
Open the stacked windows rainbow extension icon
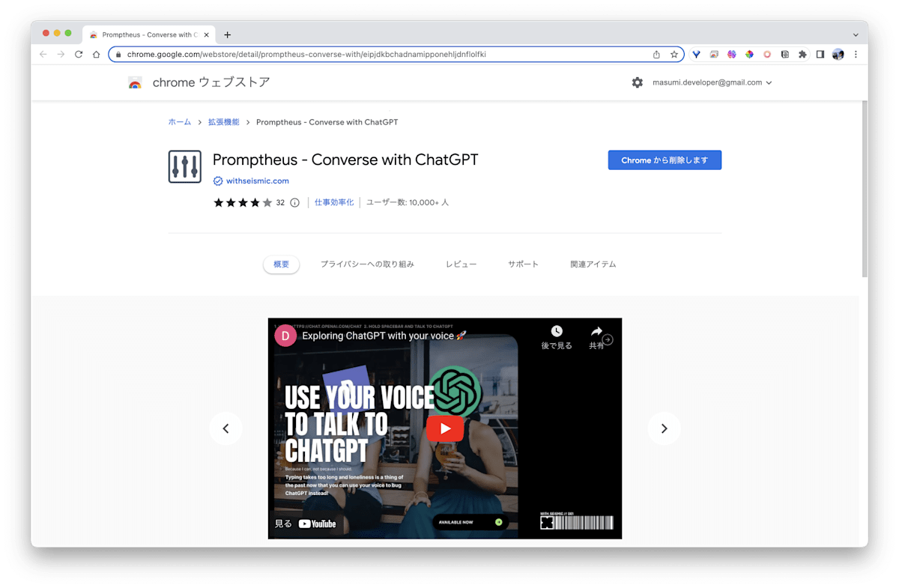tap(714, 54)
